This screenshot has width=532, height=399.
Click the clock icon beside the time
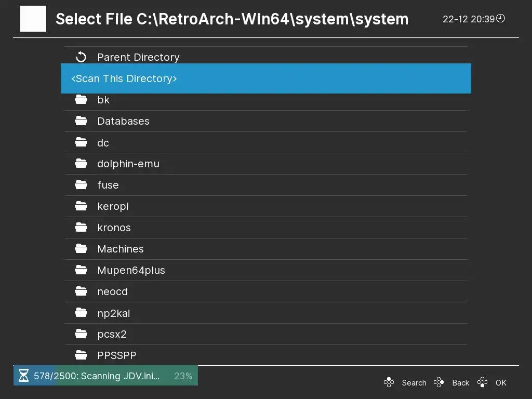(x=501, y=19)
